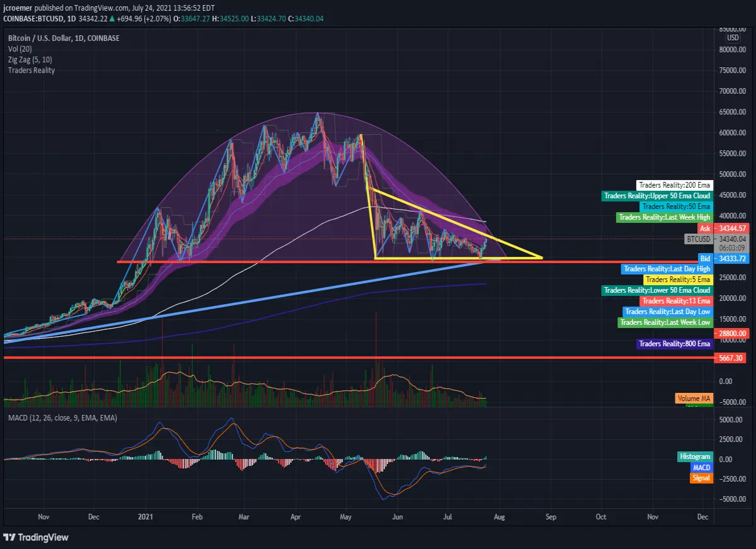Click the blue Bid price tag

(x=724, y=258)
